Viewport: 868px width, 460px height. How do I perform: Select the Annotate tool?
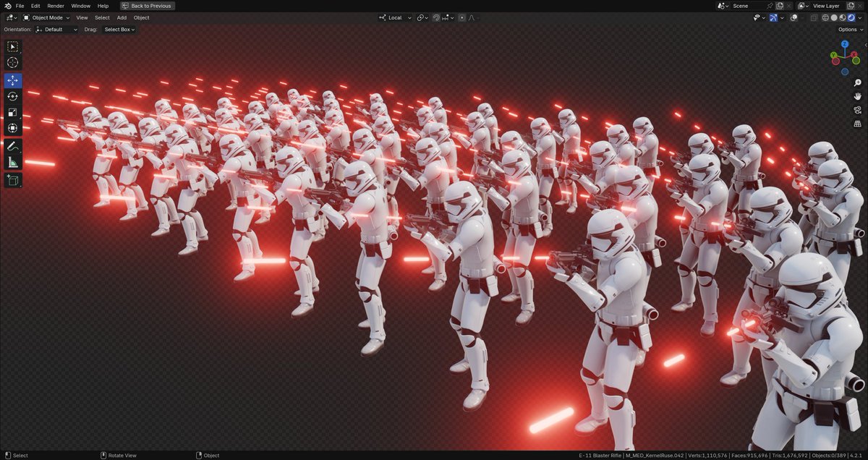click(x=13, y=146)
